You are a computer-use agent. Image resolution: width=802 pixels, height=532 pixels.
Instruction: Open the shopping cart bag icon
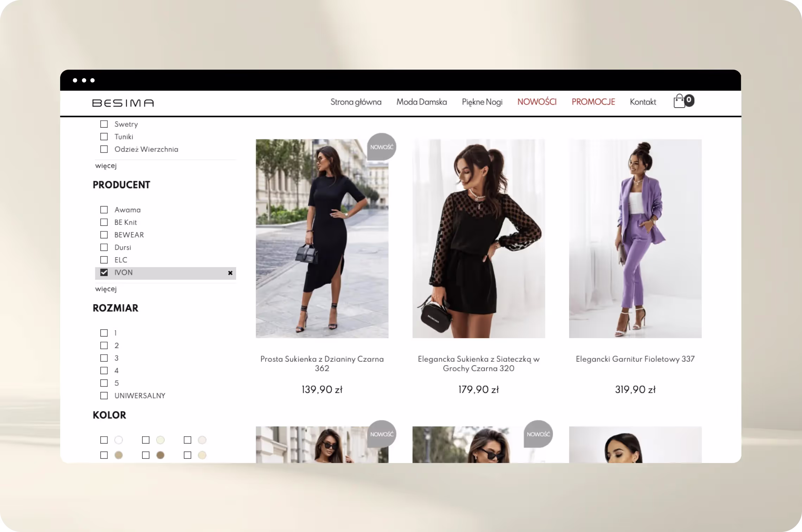(679, 101)
